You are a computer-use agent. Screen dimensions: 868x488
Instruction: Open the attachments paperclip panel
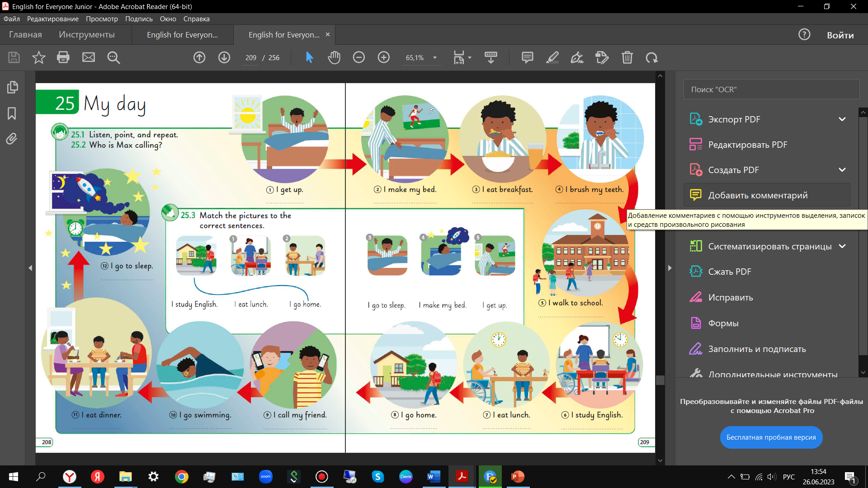coord(12,139)
